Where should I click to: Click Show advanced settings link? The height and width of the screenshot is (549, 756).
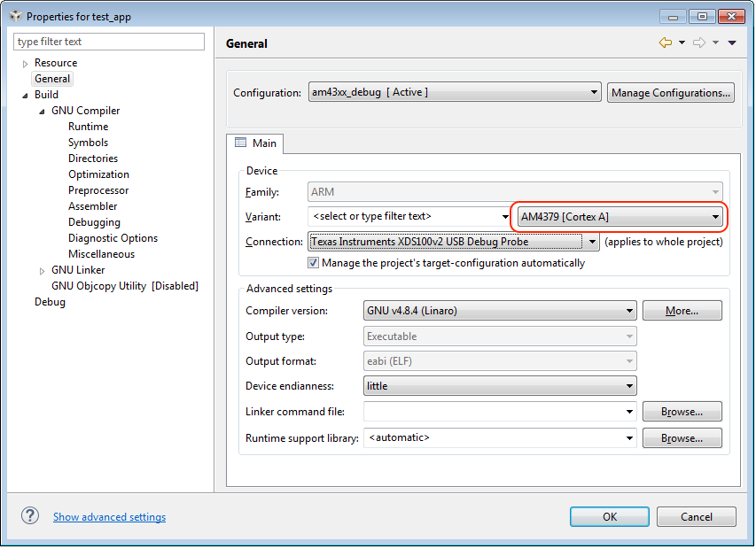tap(109, 517)
